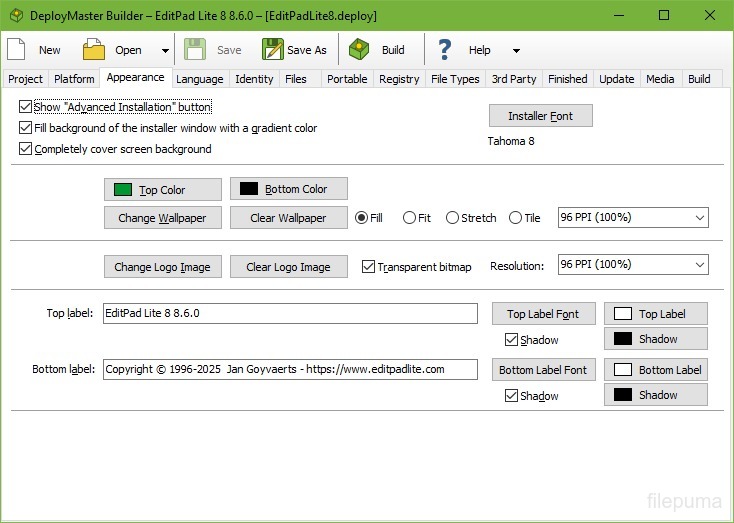Expand the Open button dropdown arrow
The height and width of the screenshot is (523, 734).
165,50
